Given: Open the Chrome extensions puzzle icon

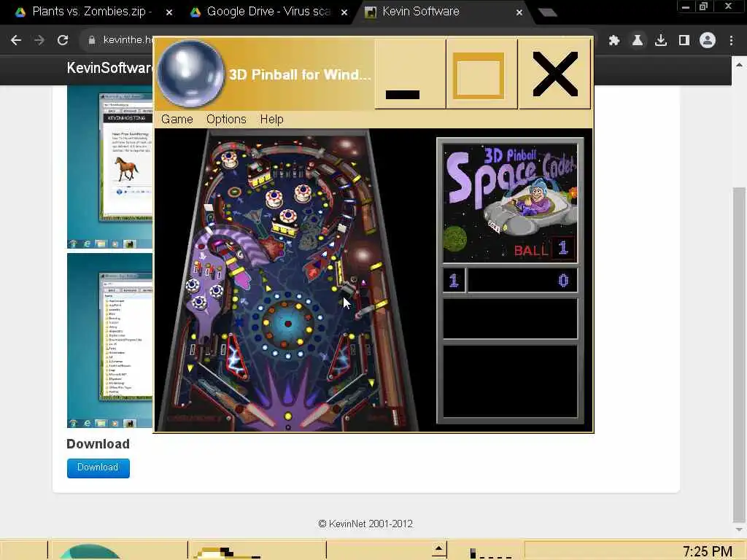Looking at the screenshot, I should [614, 41].
